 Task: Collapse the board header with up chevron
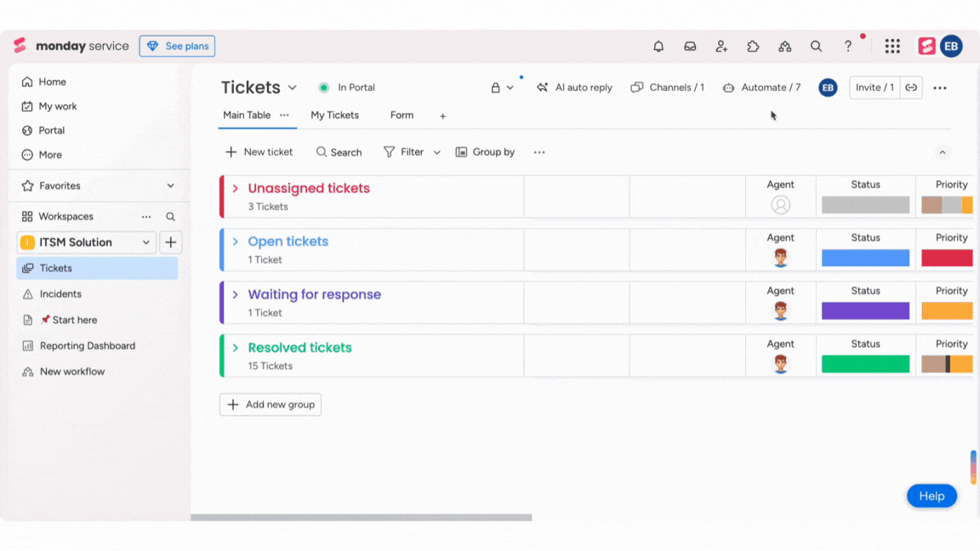click(943, 152)
